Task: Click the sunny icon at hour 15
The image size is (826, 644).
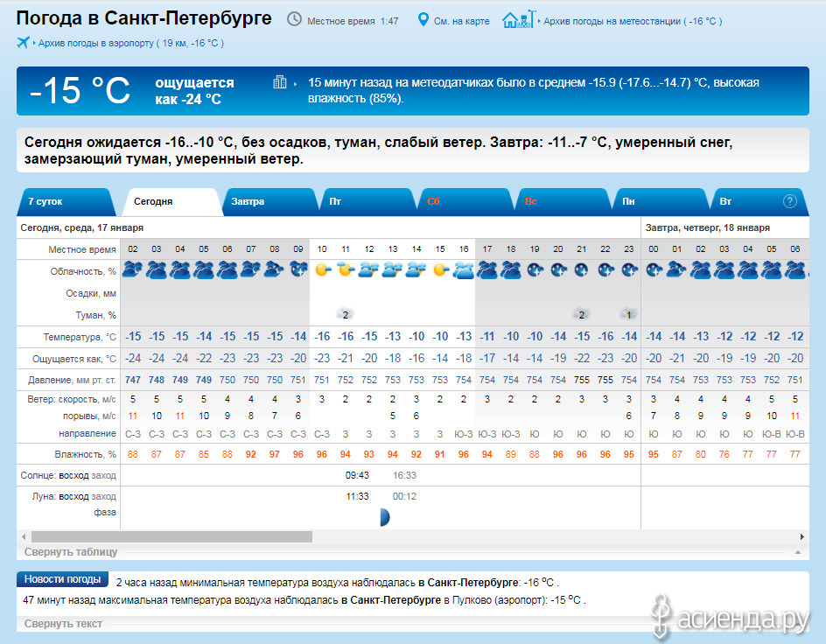Action: 440,270
